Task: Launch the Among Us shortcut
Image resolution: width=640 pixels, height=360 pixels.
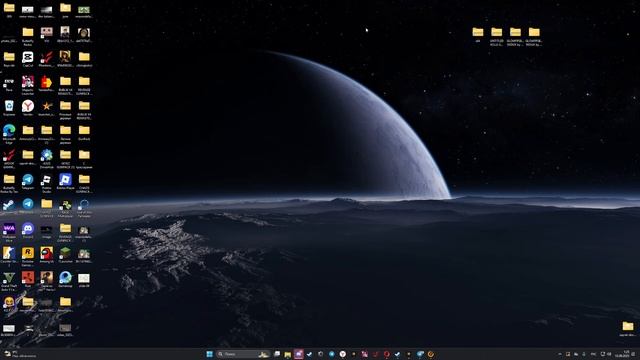Action: click(x=47, y=253)
